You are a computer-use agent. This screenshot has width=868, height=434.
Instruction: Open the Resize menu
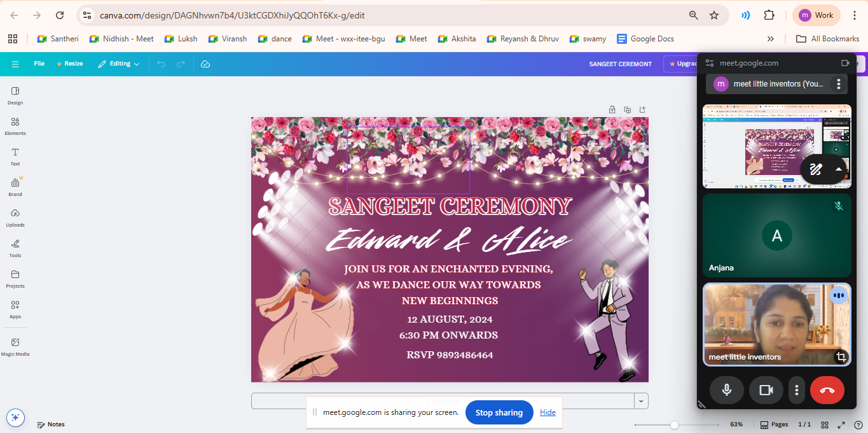pyautogui.click(x=70, y=64)
